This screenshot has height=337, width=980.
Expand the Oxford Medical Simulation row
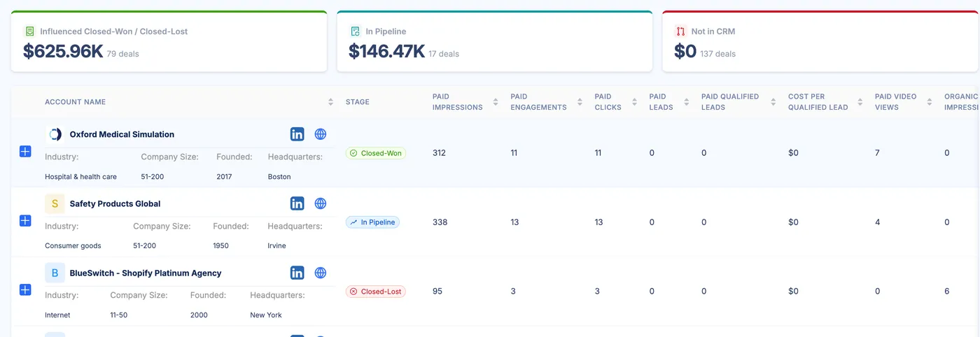pos(25,151)
